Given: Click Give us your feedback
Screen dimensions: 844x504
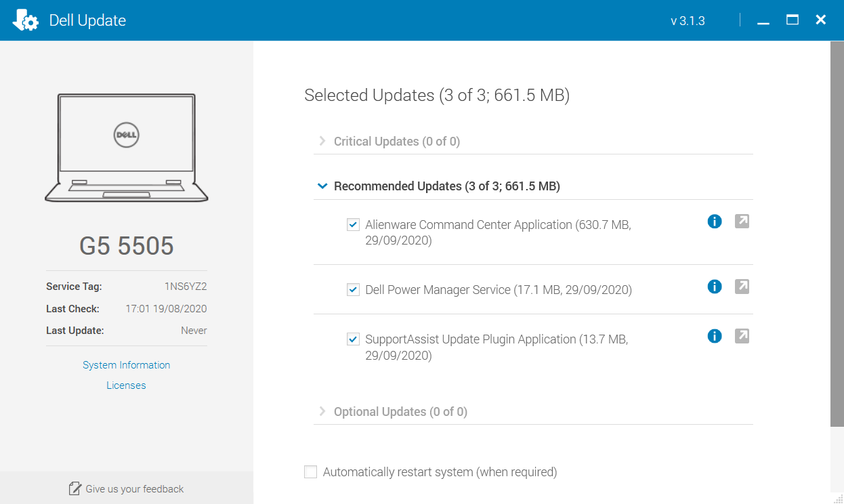Looking at the screenshot, I should 133,488.
